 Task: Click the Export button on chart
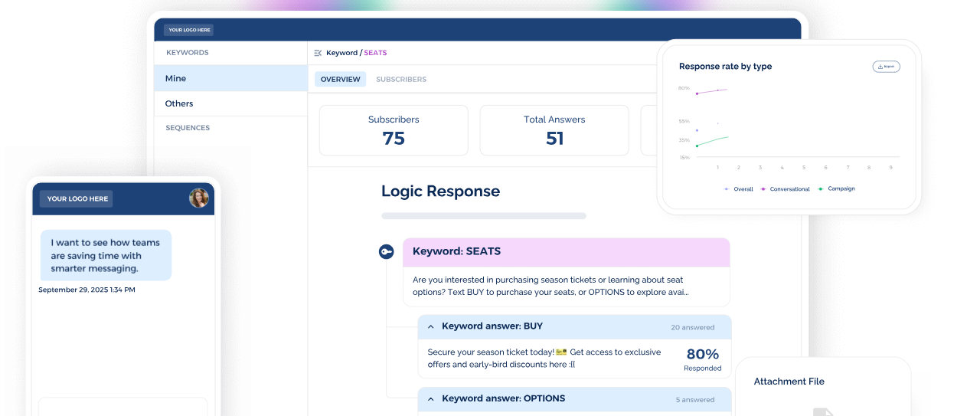pyautogui.click(x=887, y=67)
